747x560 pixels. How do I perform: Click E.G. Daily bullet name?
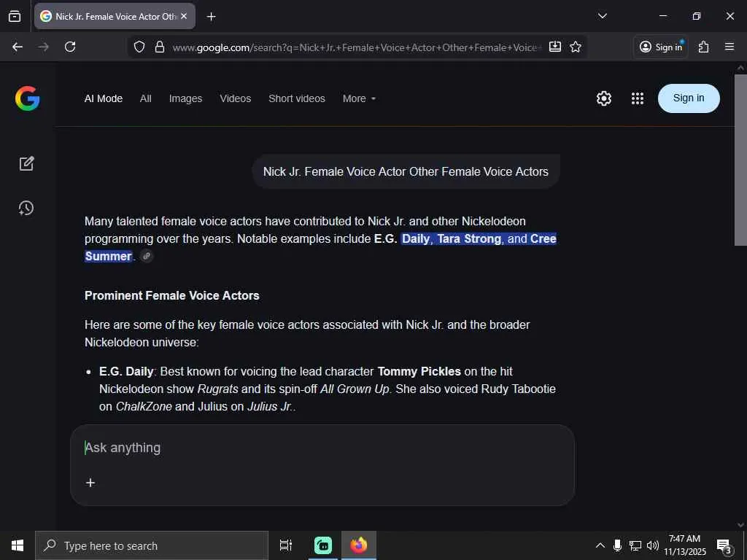pyautogui.click(x=126, y=371)
